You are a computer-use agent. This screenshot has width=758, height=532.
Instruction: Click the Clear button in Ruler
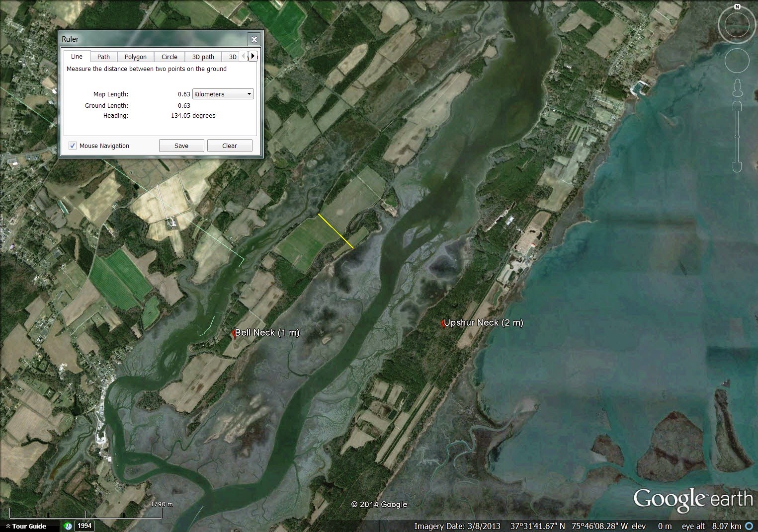tap(230, 146)
